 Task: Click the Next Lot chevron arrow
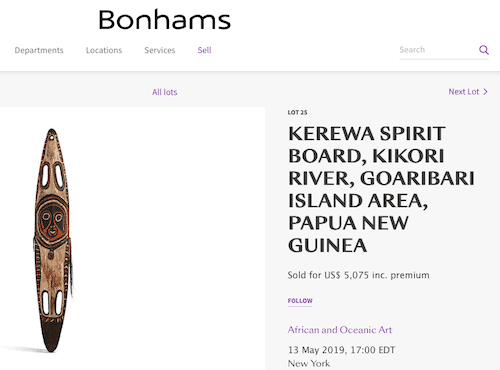485,92
